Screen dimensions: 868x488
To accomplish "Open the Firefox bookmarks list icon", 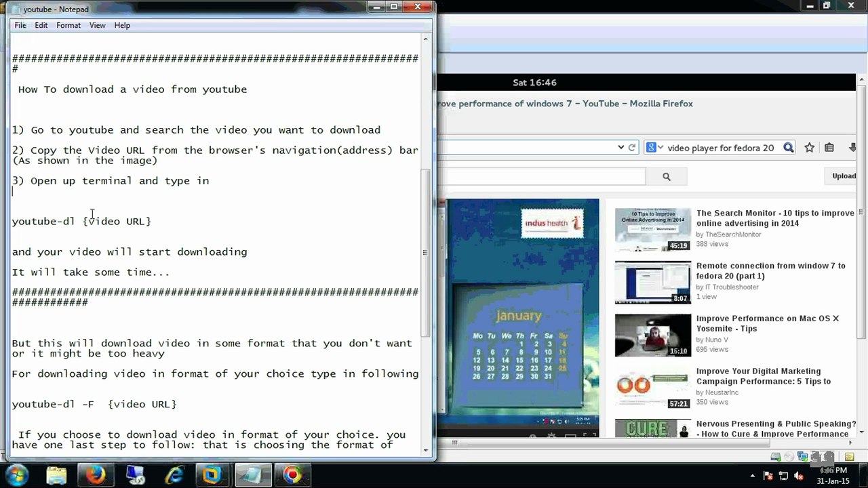I will coord(829,147).
